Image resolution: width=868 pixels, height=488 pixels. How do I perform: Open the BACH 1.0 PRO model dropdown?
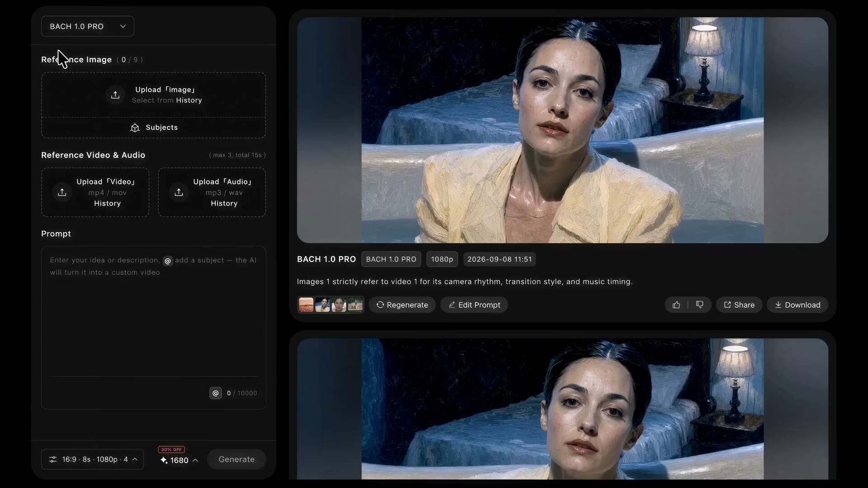(87, 26)
